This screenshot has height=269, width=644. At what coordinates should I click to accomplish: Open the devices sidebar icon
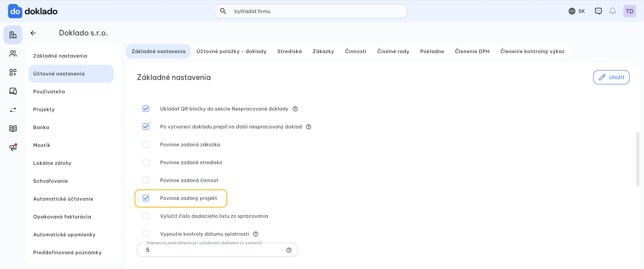click(13, 91)
